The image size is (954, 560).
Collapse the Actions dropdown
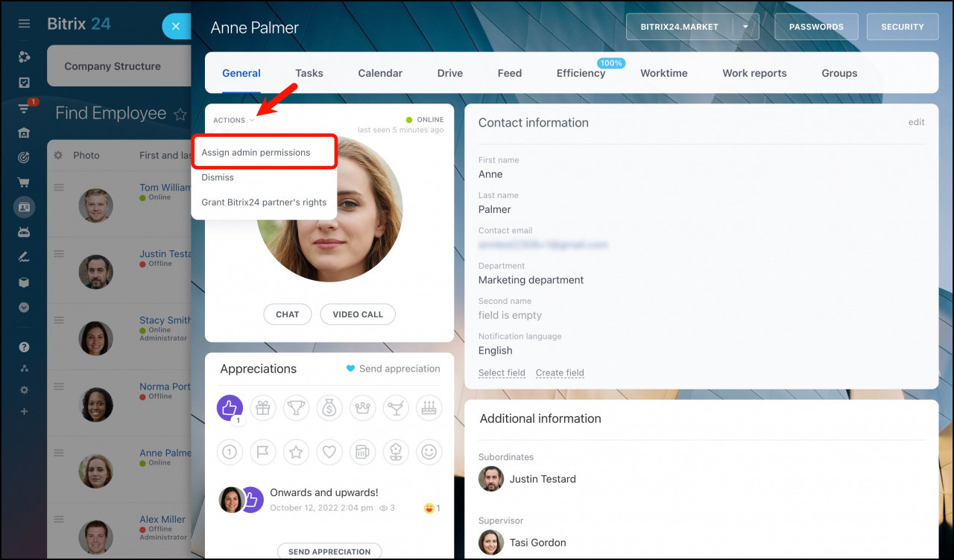click(x=234, y=120)
